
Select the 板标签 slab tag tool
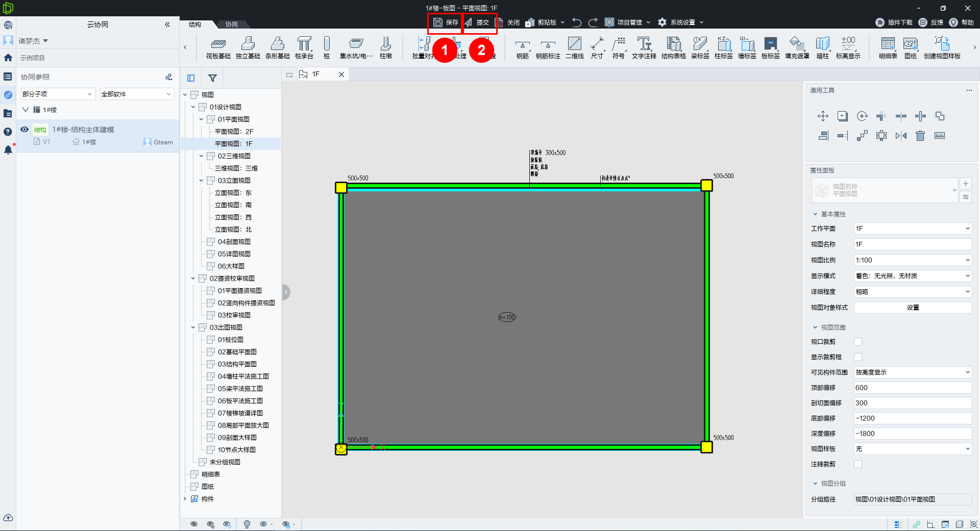pos(771,48)
